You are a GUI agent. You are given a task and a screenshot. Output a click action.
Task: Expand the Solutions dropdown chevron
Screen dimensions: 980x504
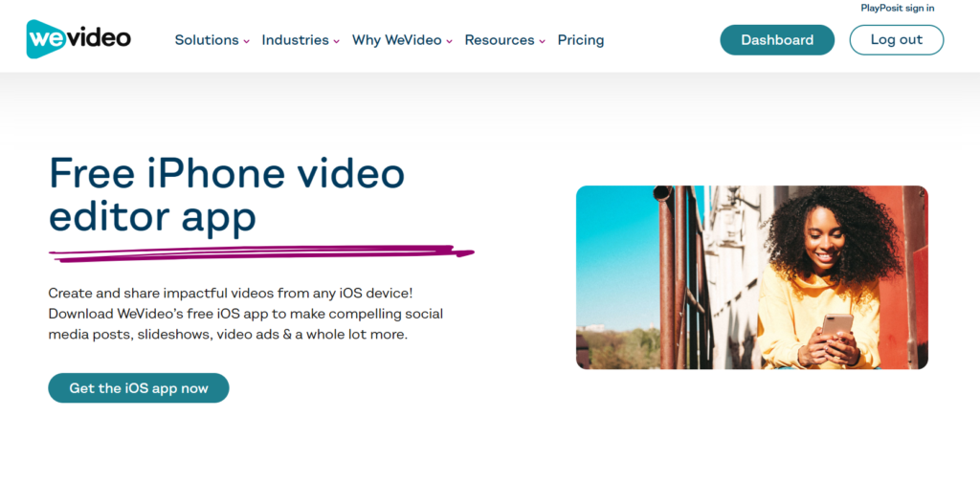[x=246, y=41]
